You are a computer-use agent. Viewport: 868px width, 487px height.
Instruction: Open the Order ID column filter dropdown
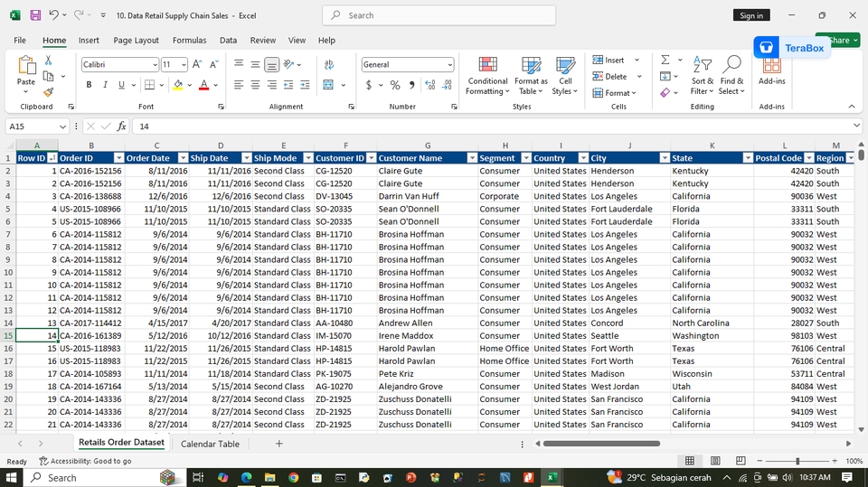pyautogui.click(x=118, y=158)
